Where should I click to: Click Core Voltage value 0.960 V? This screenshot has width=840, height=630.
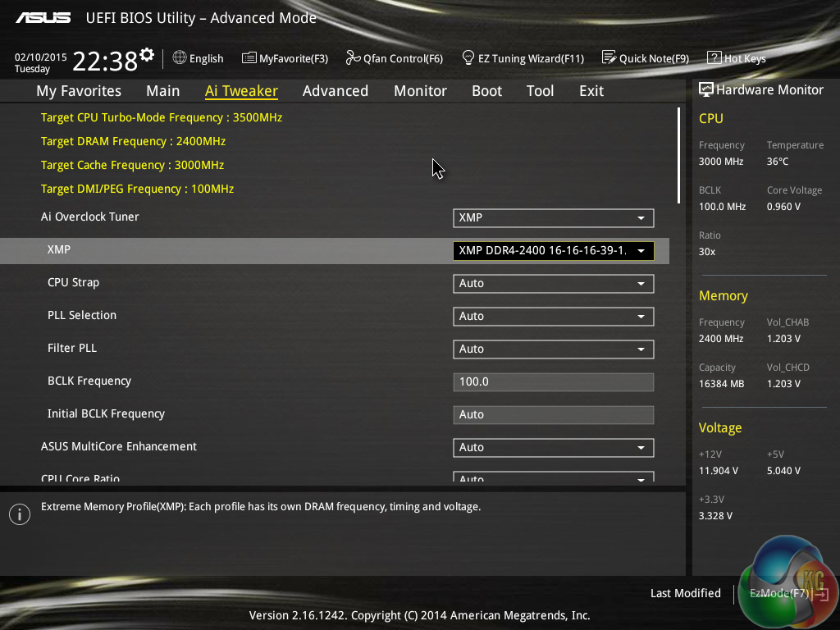tap(783, 206)
